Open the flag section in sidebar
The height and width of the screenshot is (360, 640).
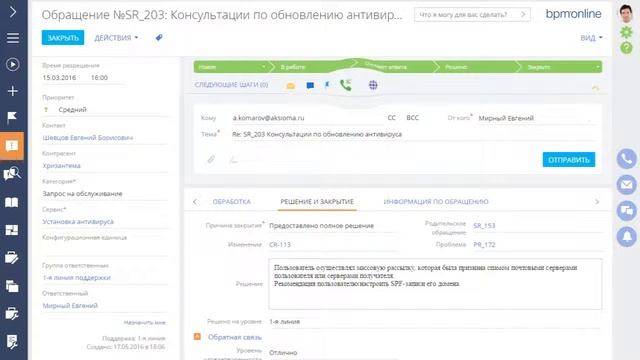click(x=12, y=118)
